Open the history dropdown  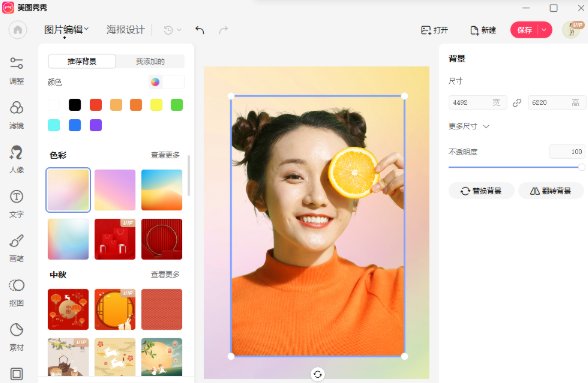(172, 30)
